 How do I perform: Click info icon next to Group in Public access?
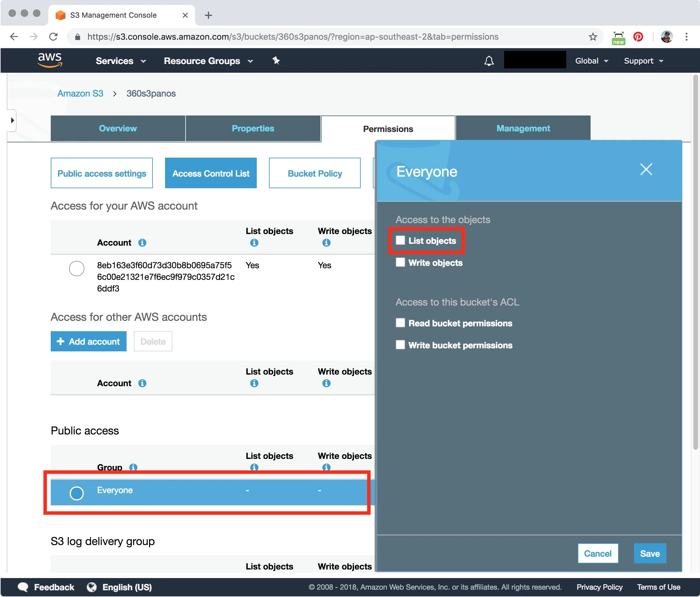coord(133,467)
